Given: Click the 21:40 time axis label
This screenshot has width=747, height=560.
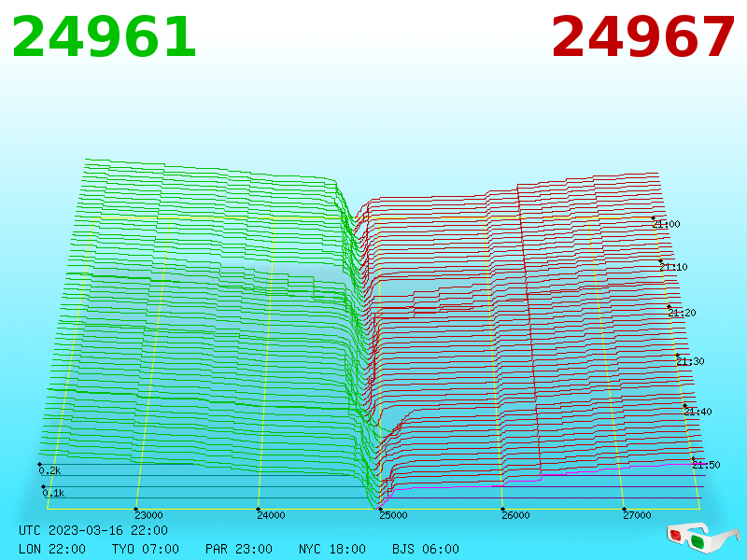Looking at the screenshot, I should tap(698, 412).
